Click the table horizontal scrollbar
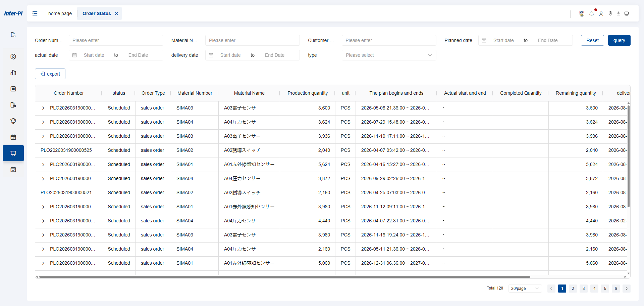Screen dimensions: 644x306 coord(284,277)
